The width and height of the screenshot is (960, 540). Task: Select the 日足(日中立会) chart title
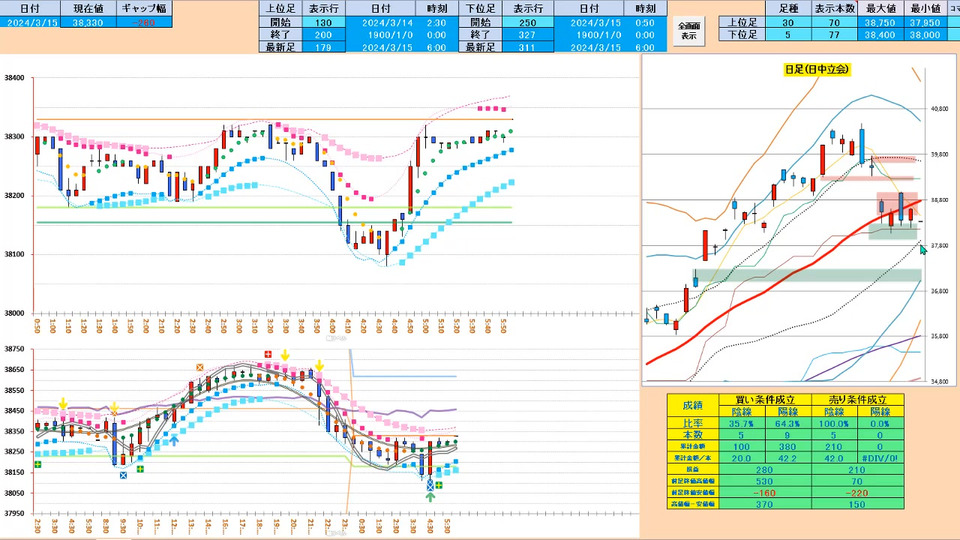pos(817,69)
